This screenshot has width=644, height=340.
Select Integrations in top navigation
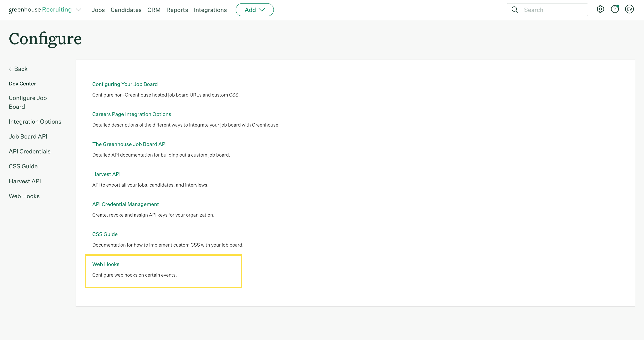point(210,10)
